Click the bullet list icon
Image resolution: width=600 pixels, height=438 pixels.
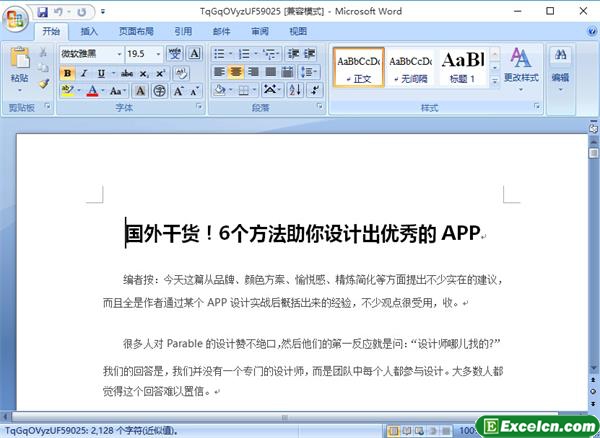[x=217, y=54]
